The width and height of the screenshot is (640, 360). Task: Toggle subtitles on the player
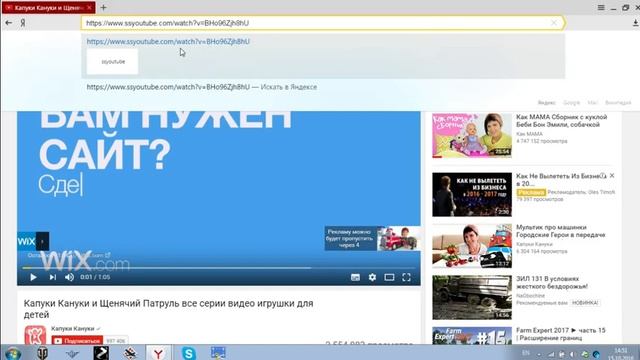(x=356, y=277)
